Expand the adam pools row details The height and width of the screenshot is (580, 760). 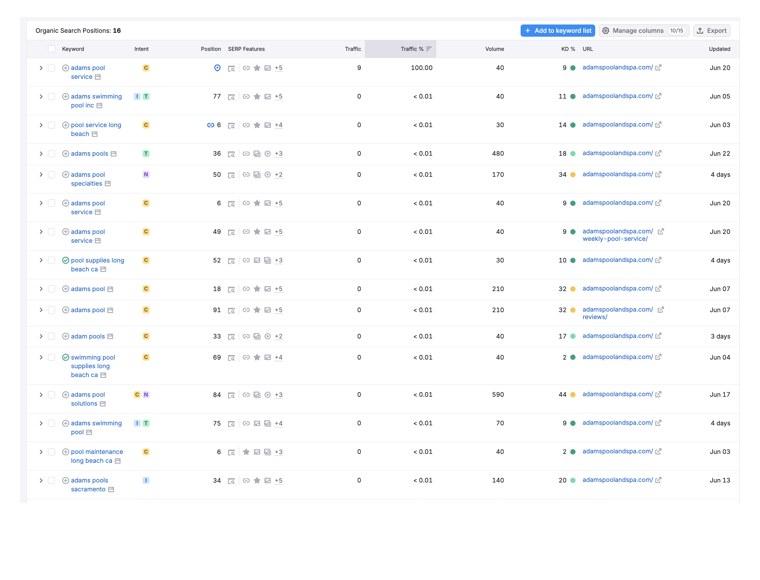click(41, 336)
